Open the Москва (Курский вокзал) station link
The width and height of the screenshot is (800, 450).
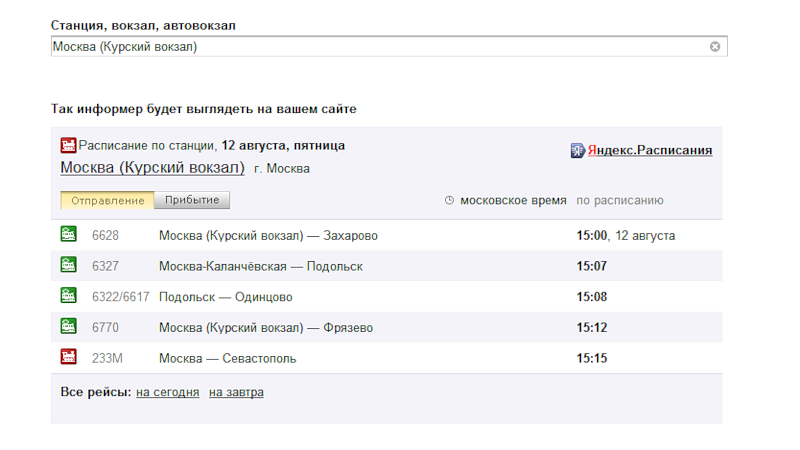point(152,168)
